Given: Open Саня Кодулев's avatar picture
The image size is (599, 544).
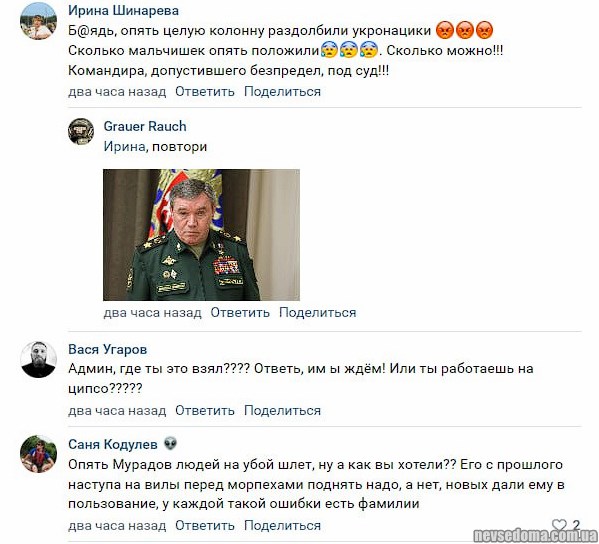Looking at the screenshot, I should click(x=38, y=454).
